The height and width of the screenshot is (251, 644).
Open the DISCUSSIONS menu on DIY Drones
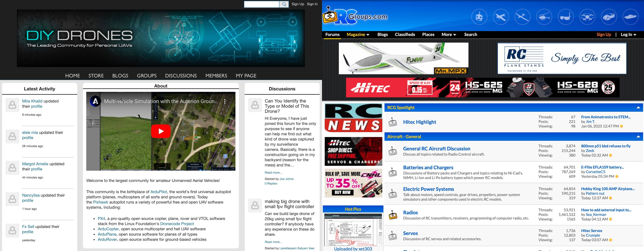click(181, 76)
